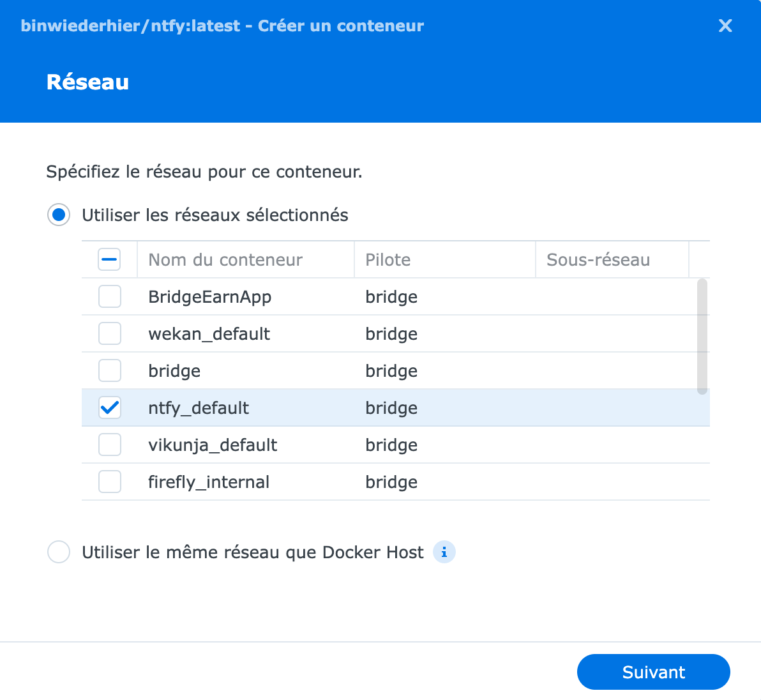Click the BridgeEarnApp network name

[x=209, y=296]
